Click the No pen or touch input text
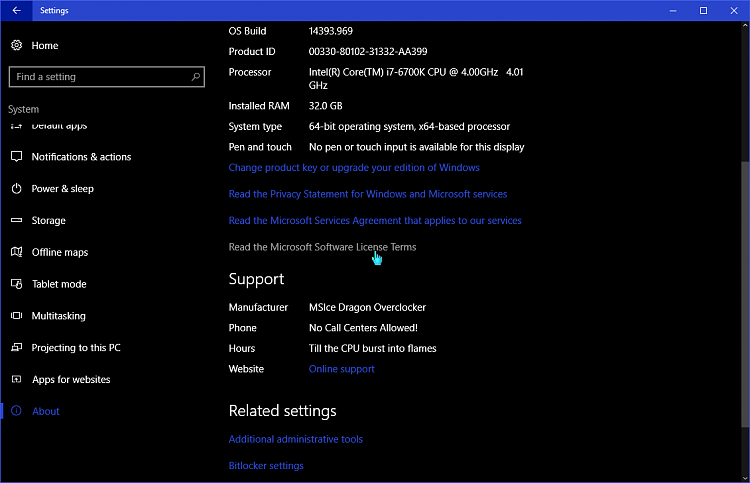 click(x=417, y=147)
